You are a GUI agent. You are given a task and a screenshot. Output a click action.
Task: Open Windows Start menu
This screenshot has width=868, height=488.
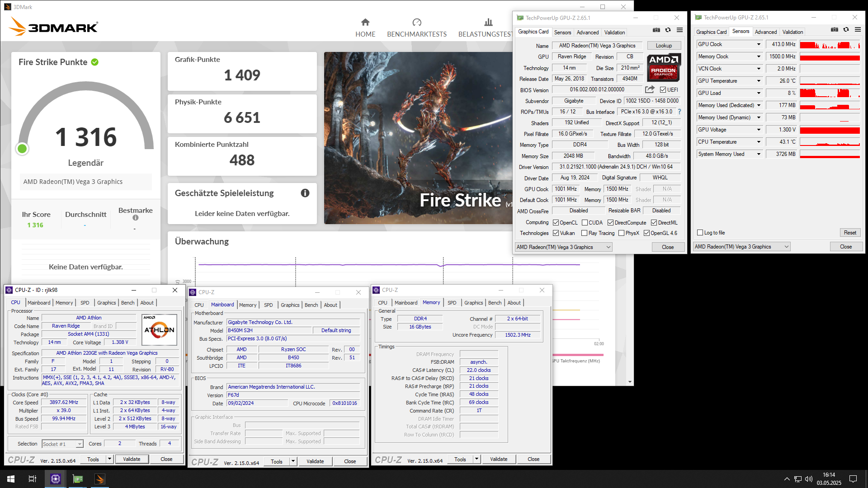click(11, 479)
